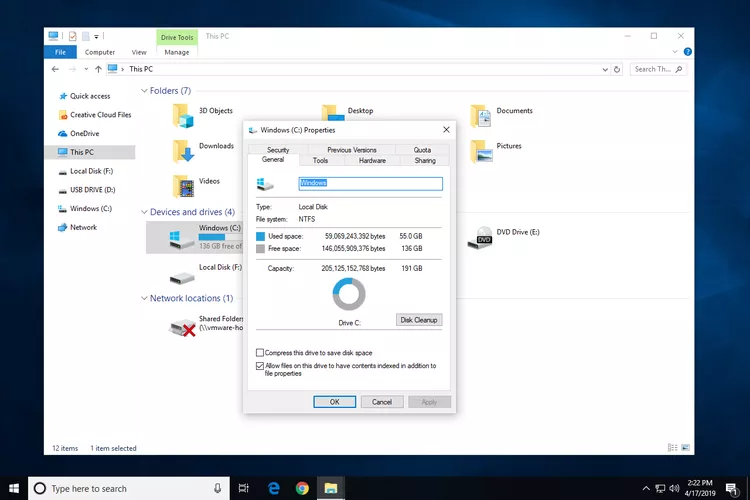Screen dimensions: 750x500
Task: Open the Manage Drive Tools tab
Action: (177, 52)
